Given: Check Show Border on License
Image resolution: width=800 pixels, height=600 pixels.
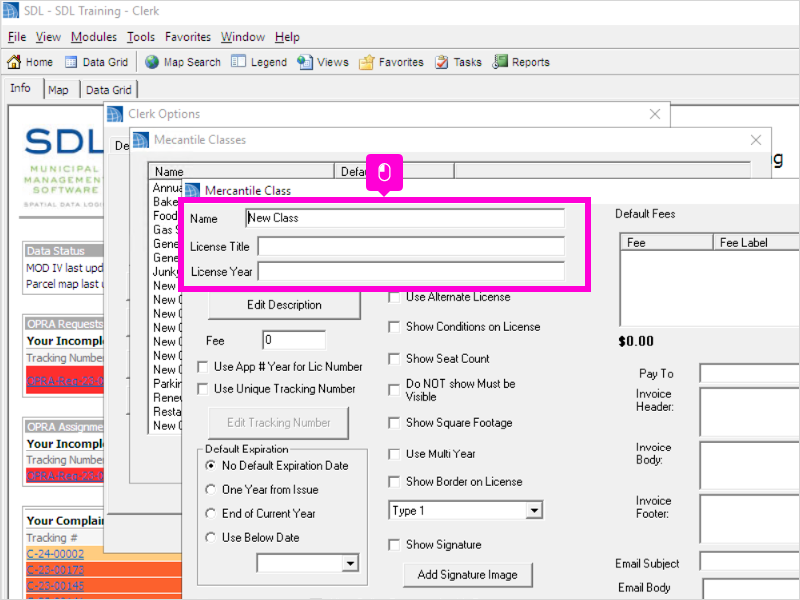Looking at the screenshot, I should [394, 482].
